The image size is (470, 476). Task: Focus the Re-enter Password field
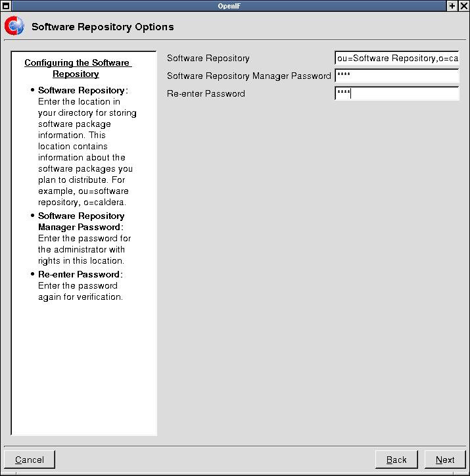coord(396,94)
